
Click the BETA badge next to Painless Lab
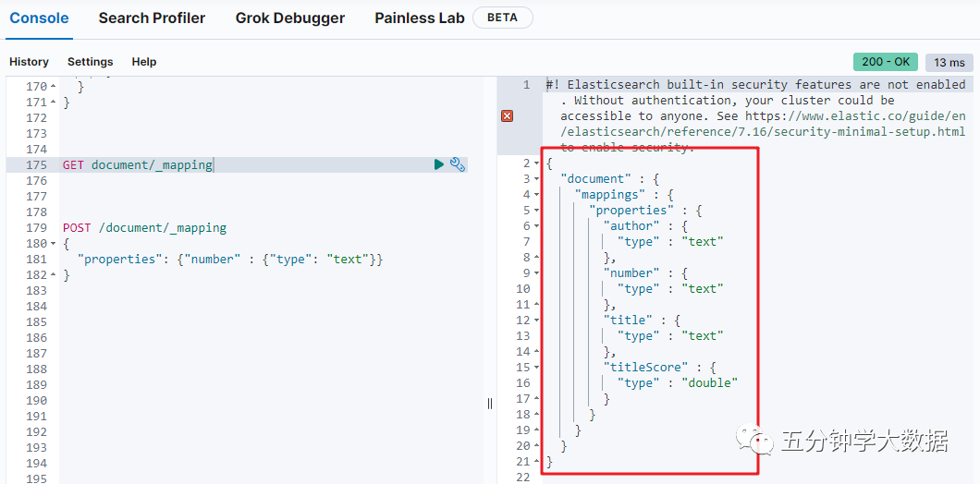[502, 18]
